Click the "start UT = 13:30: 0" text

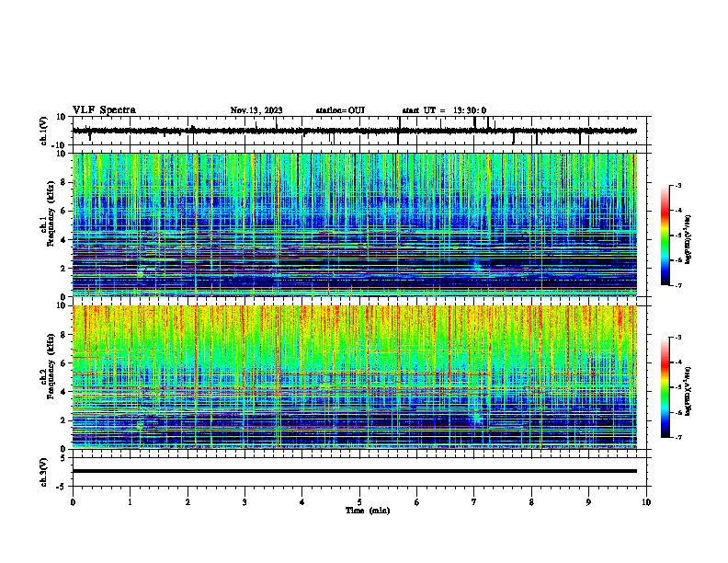point(444,110)
